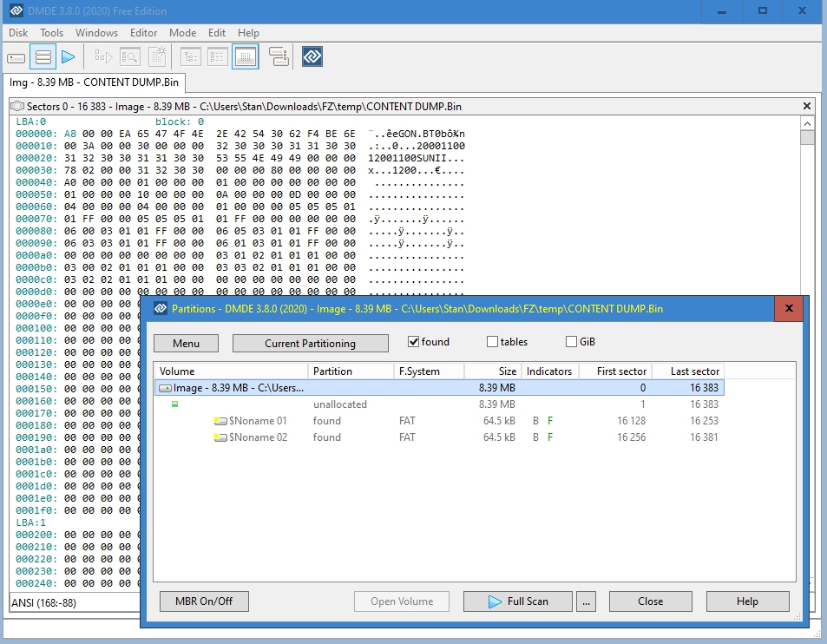Open the Windows menu
This screenshot has width=827, height=644.
pyautogui.click(x=96, y=33)
